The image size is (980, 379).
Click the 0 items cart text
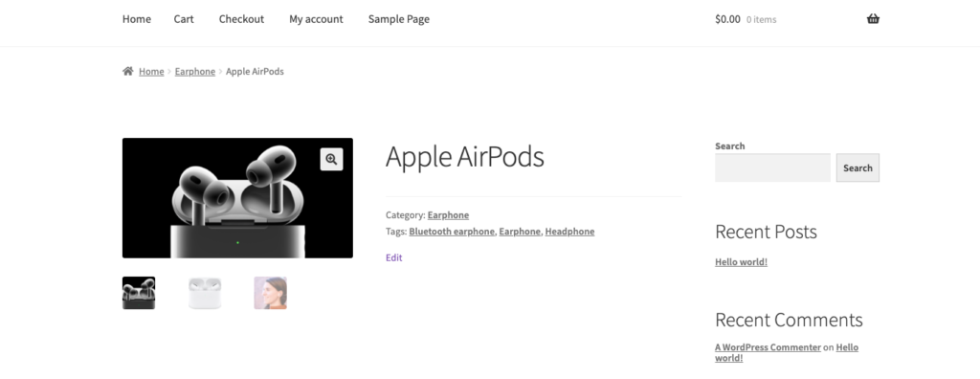pyautogui.click(x=761, y=19)
